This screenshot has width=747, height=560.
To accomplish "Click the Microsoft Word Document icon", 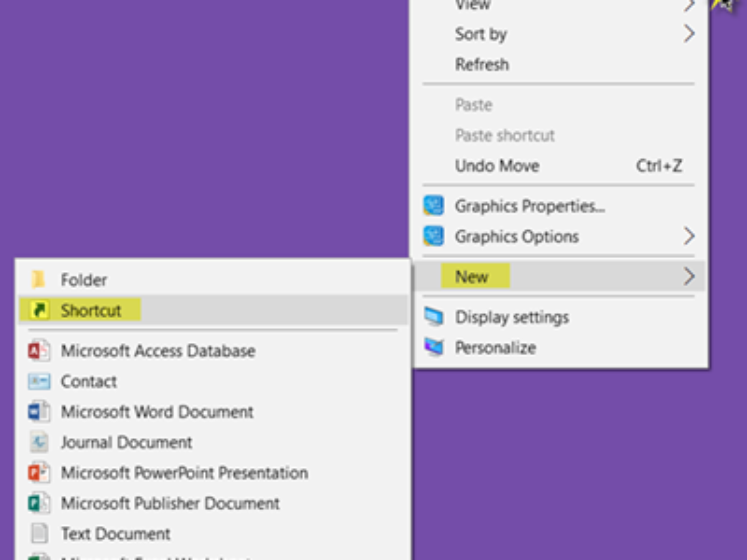I will click(39, 412).
